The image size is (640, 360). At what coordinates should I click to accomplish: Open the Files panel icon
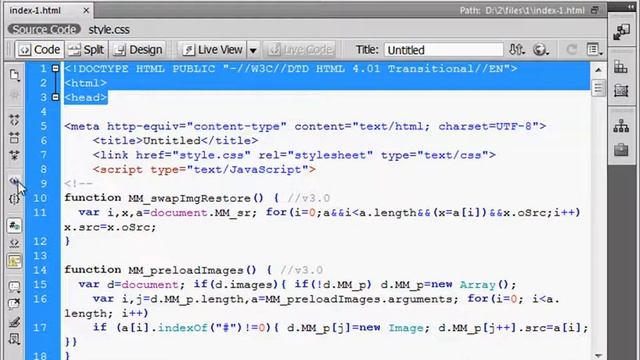(x=621, y=127)
